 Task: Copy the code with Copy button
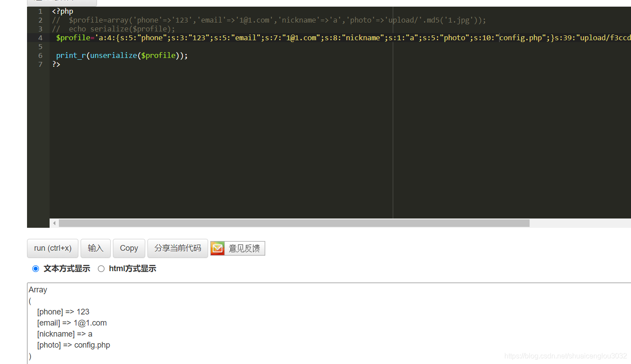[x=129, y=248]
